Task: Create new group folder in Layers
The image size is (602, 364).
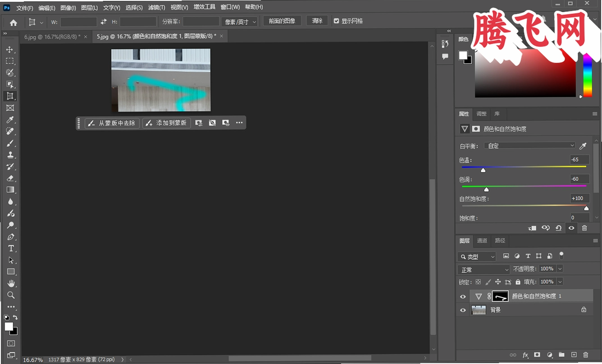Action: (x=561, y=355)
